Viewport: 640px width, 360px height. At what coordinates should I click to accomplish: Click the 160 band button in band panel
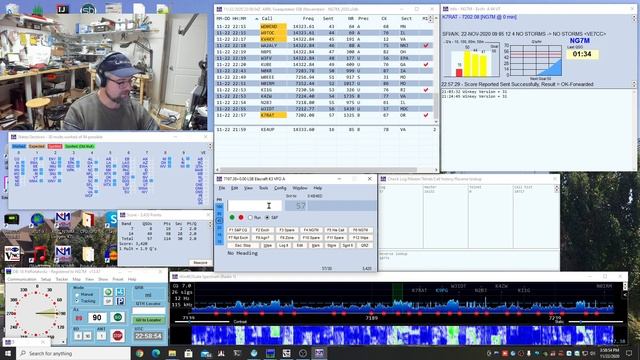[219, 207]
